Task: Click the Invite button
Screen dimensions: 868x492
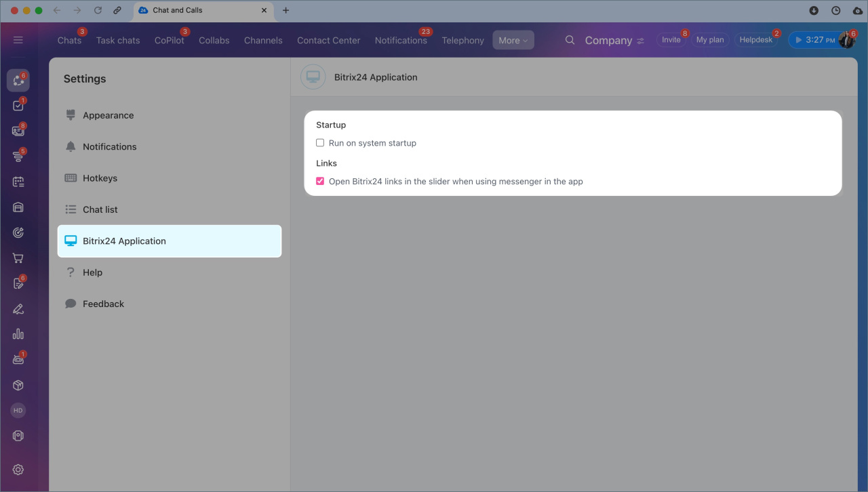Action: click(671, 40)
